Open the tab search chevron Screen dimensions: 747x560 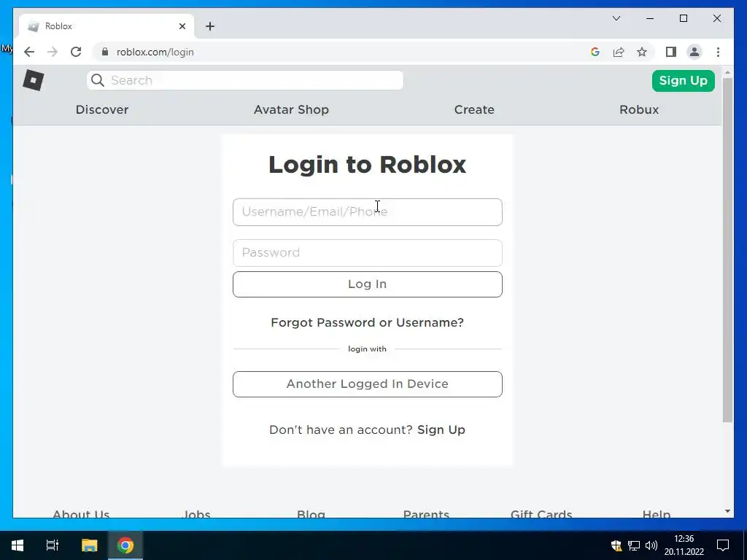coord(616,18)
